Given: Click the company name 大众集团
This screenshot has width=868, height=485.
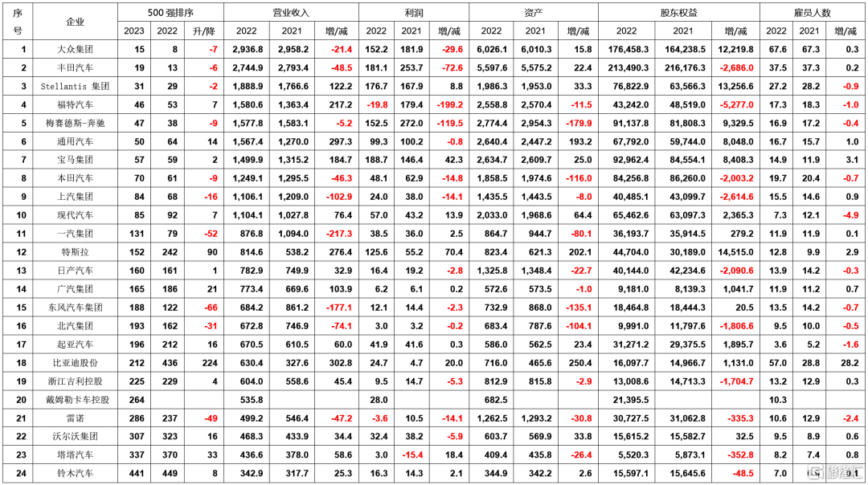Looking at the screenshot, I should pyautogui.click(x=76, y=49).
